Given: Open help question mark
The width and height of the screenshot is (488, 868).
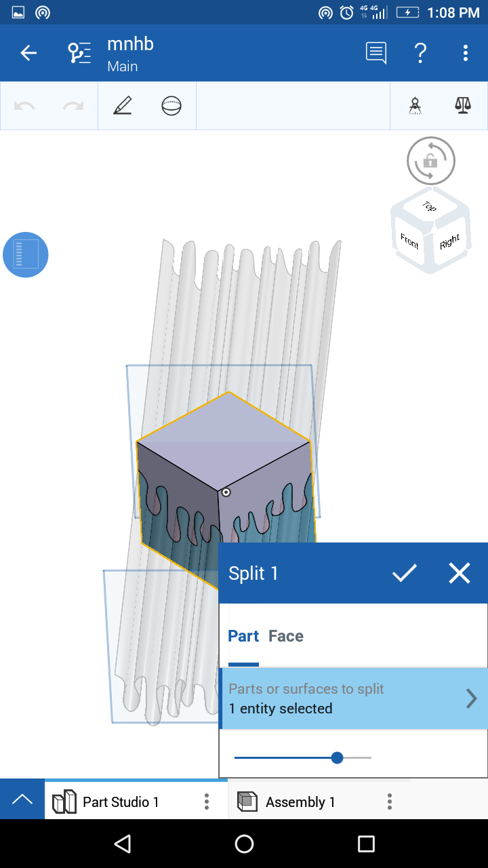Looking at the screenshot, I should 421,53.
